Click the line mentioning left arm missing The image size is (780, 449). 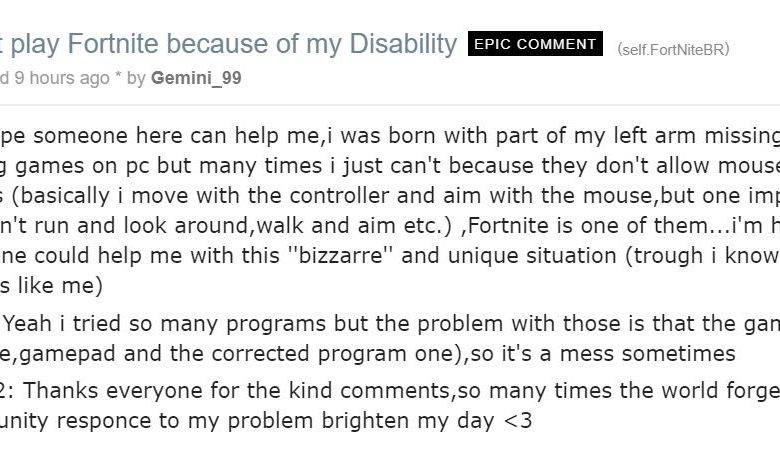tap(390, 136)
